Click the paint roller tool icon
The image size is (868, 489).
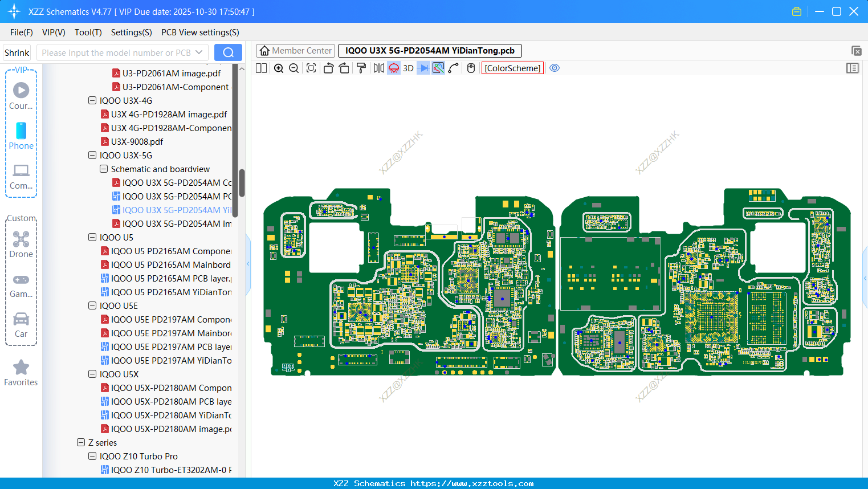click(361, 68)
